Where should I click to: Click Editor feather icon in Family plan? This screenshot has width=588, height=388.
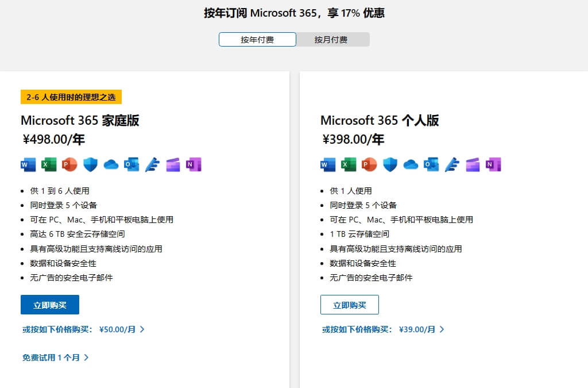pyautogui.click(x=152, y=164)
